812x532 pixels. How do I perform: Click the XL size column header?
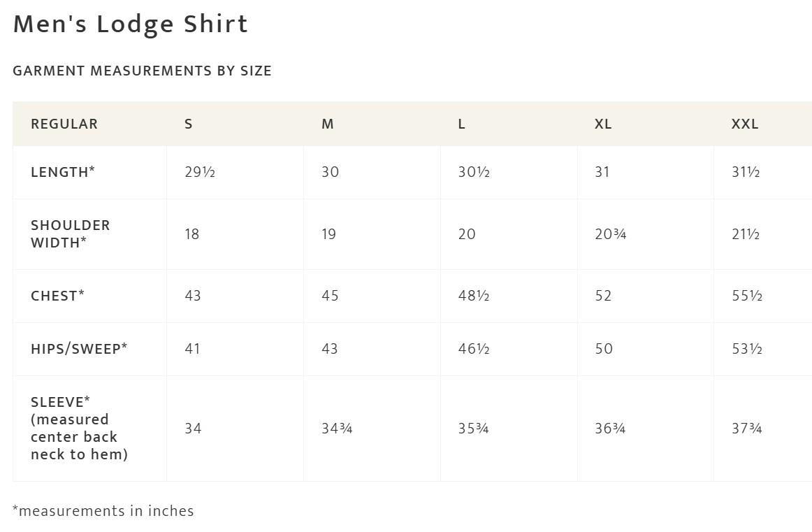[x=603, y=124]
